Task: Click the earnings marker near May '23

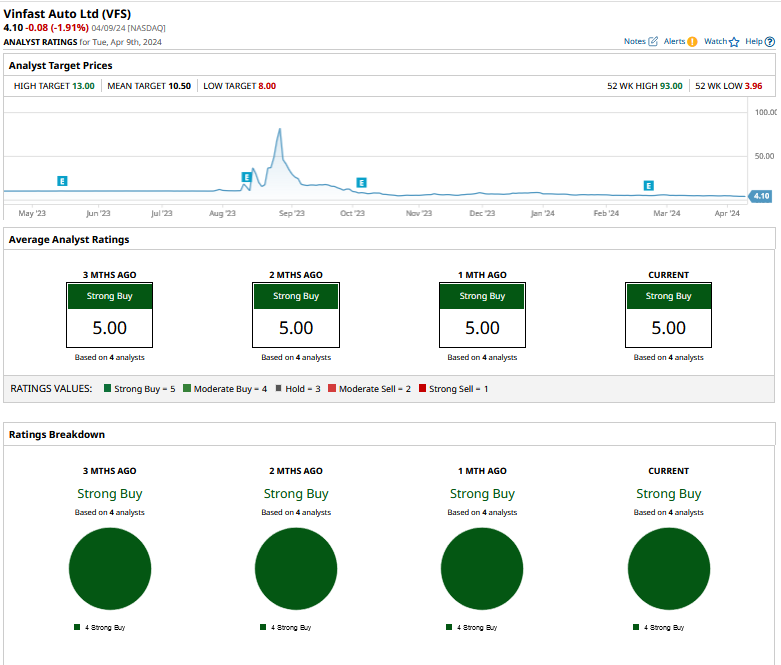Action: (x=62, y=181)
